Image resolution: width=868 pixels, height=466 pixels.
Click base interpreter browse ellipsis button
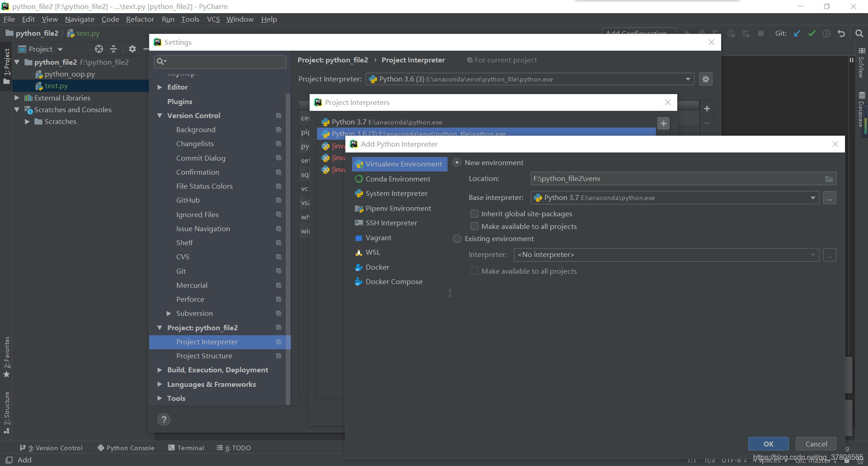tap(830, 198)
